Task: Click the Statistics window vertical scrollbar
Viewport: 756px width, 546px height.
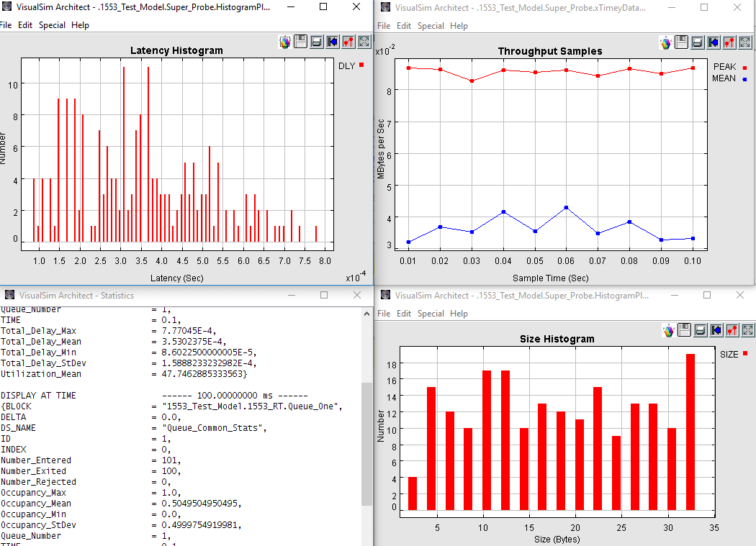Action: (367, 432)
